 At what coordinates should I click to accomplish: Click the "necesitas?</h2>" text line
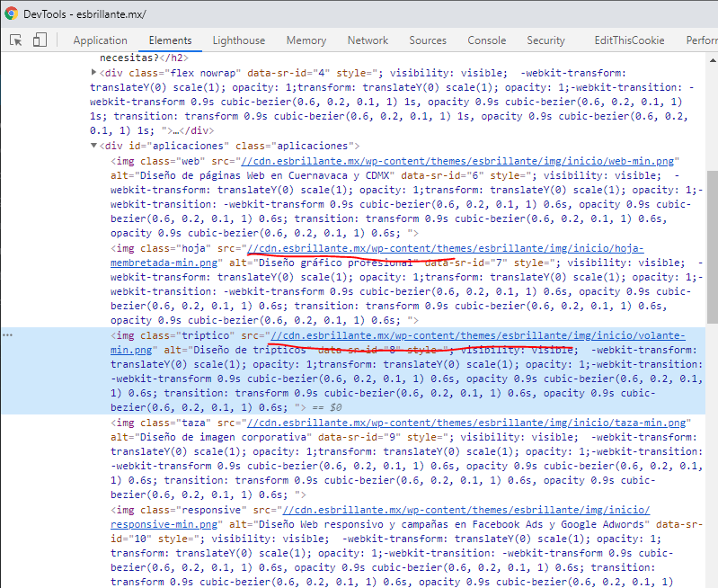[144, 58]
